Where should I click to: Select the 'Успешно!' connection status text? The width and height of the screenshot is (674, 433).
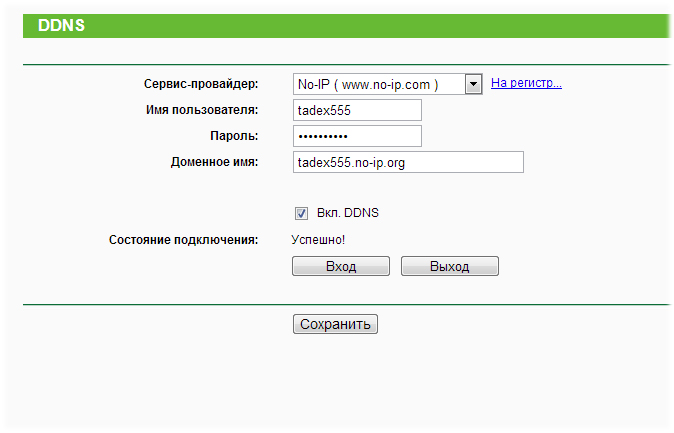[318, 240]
